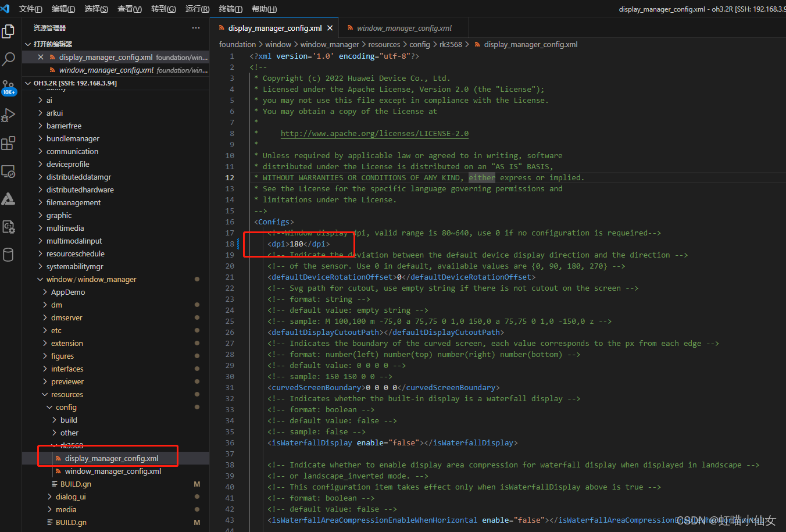Collapse the OH3.2R workspace section

(x=75, y=83)
